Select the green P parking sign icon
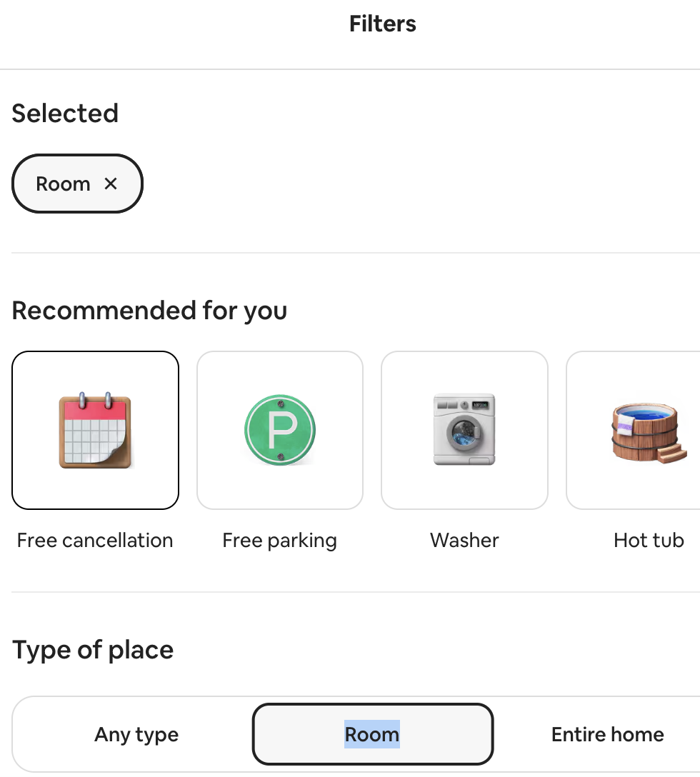The height and width of the screenshot is (777, 700). click(x=279, y=430)
